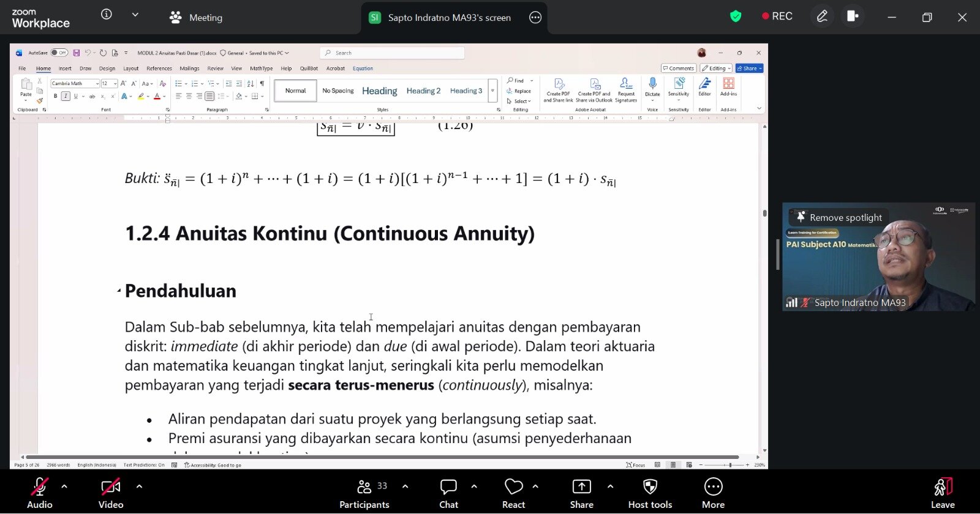Click the Clear All Formatting icon
Viewport: 980px width, 514px height.
pos(162,83)
